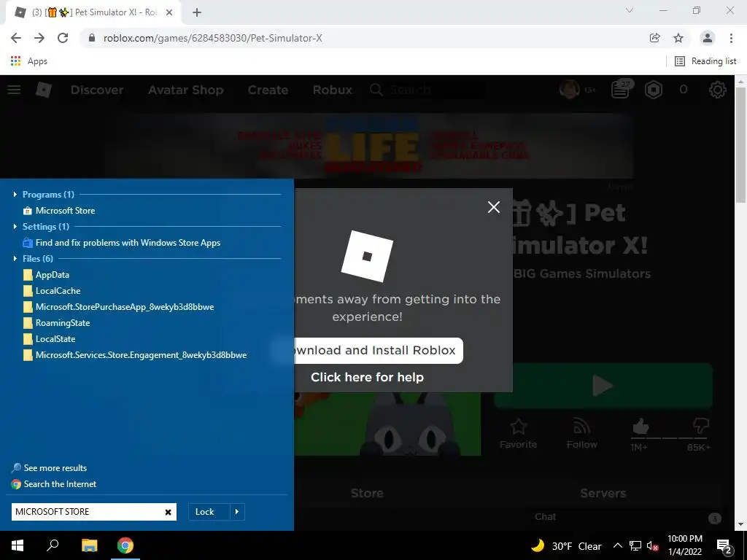Viewport: 747px width, 560px height.
Task: Open Chrome three-dot menu
Action: pyautogui.click(x=731, y=38)
